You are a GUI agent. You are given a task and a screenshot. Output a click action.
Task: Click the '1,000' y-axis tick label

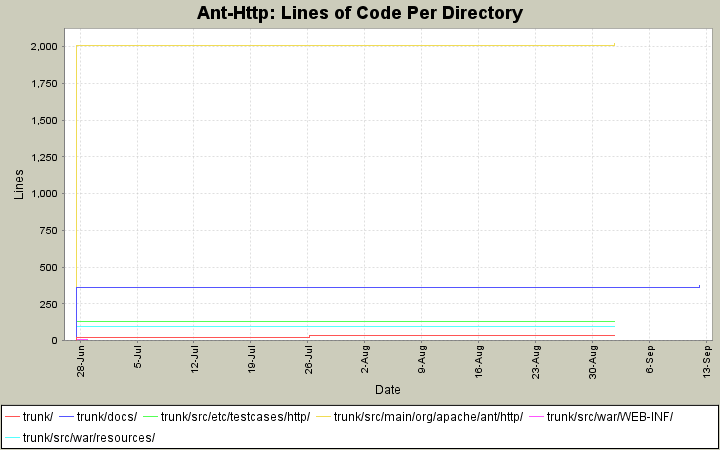44,194
